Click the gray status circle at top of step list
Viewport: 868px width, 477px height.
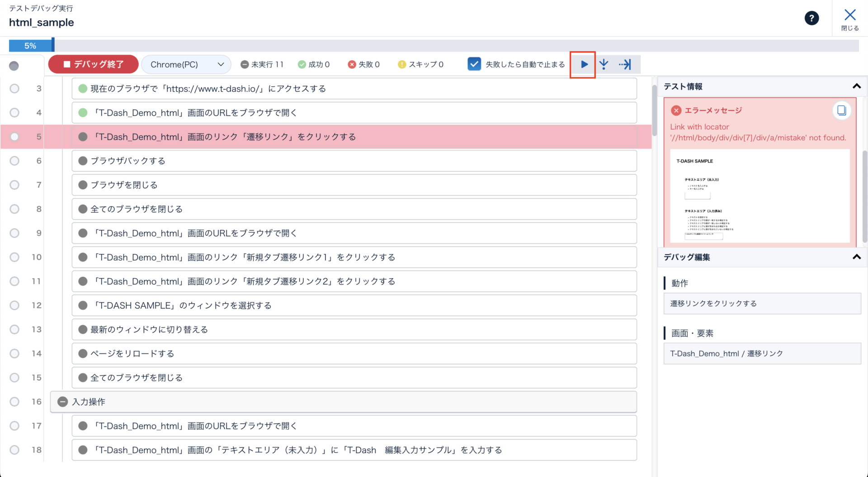click(x=14, y=66)
